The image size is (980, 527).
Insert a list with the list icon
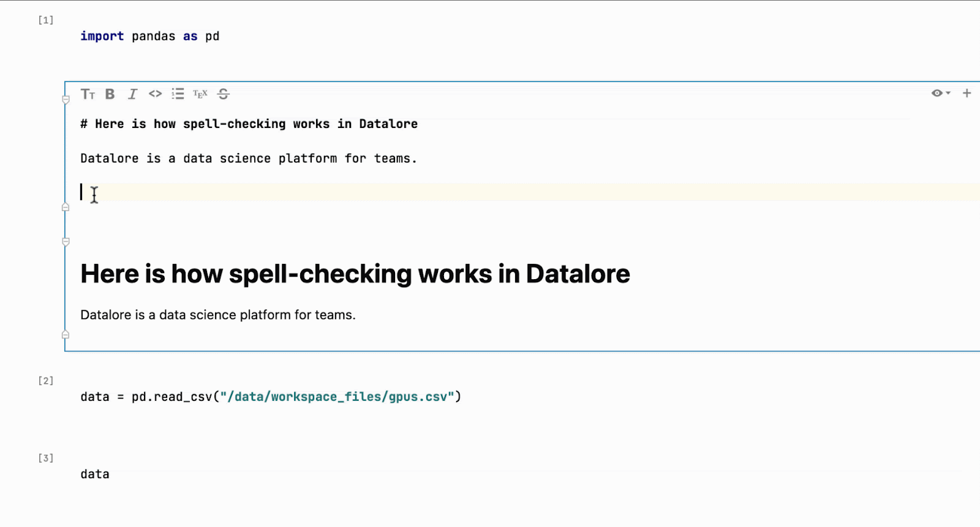point(178,94)
